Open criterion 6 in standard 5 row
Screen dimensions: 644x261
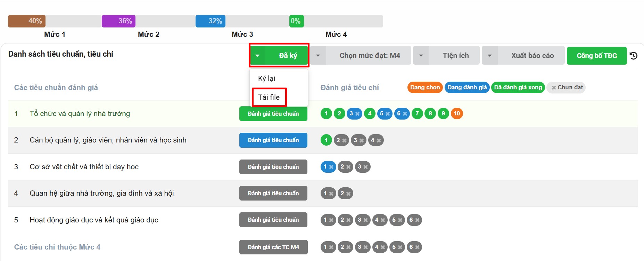[x=414, y=220]
